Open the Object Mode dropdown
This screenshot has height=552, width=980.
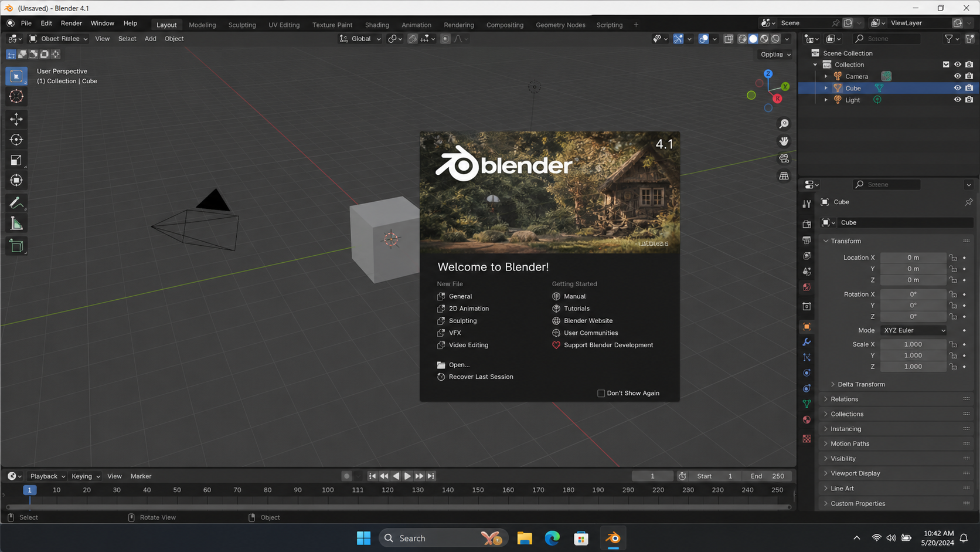58,39
